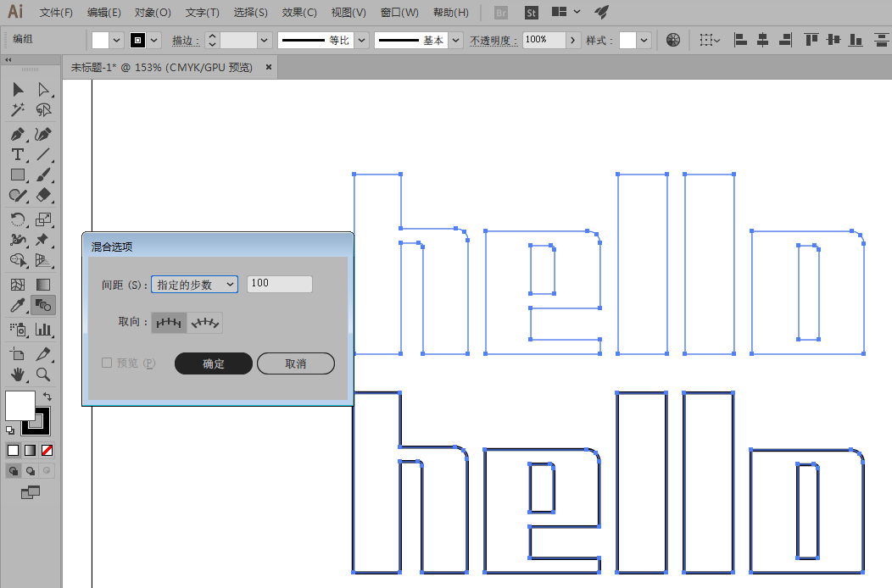Click the 描边 stroke link
Screen dimensions: 892x588
click(186, 41)
